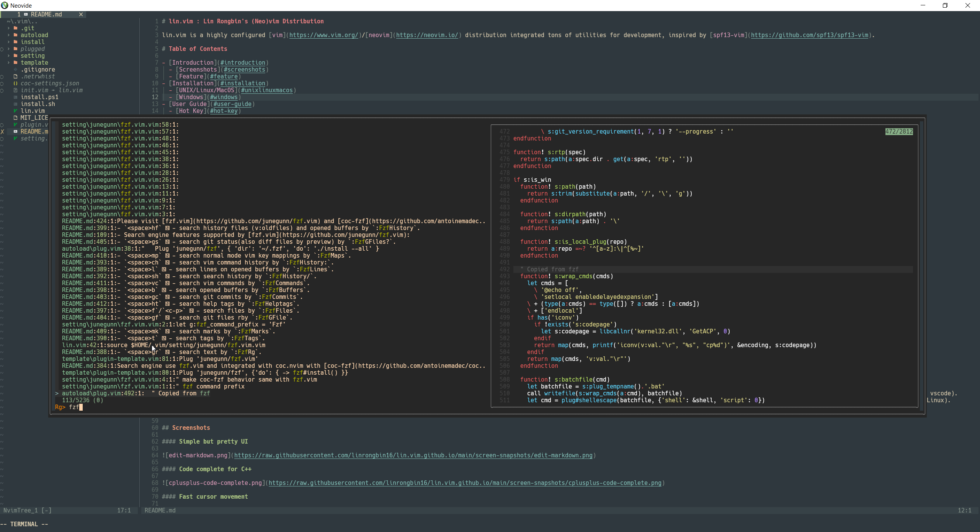
Task: Switch to the README.md tab label
Action: pos(46,15)
